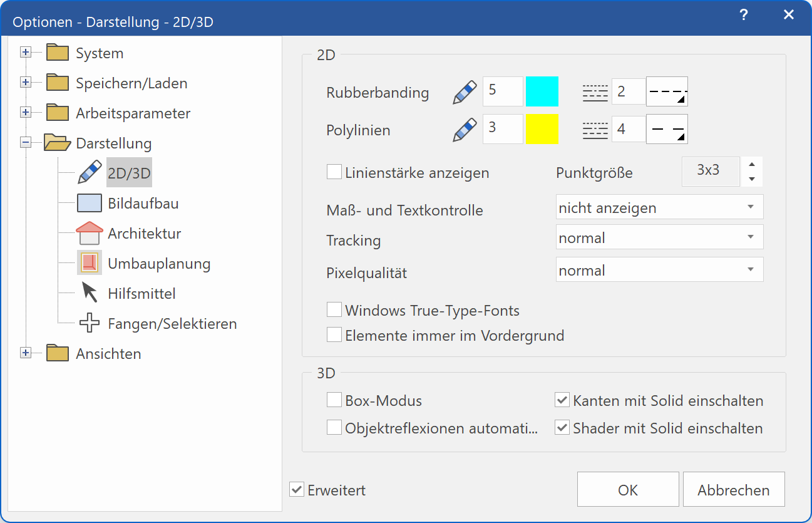Check the Box-Modus option
Screen dimensions: 812x523
tap(334, 400)
